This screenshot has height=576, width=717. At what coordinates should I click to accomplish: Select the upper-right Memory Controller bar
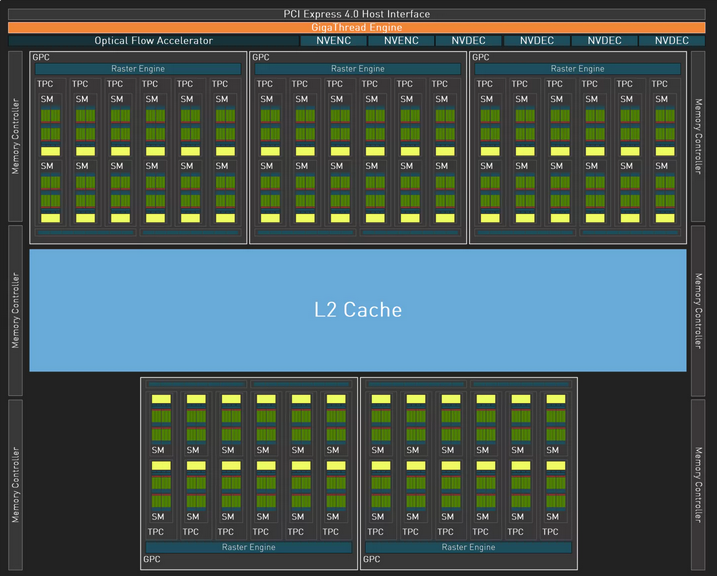pos(698,136)
